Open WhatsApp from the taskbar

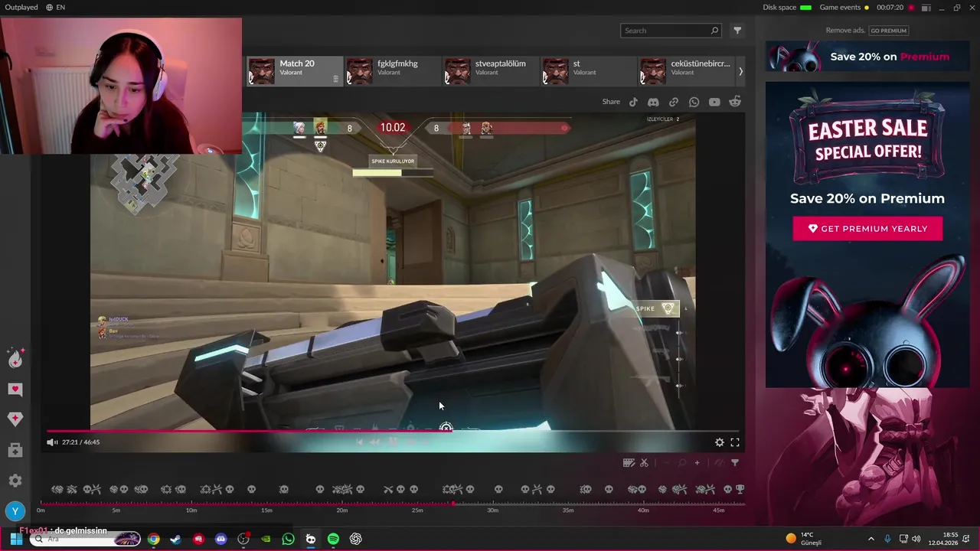tap(289, 539)
